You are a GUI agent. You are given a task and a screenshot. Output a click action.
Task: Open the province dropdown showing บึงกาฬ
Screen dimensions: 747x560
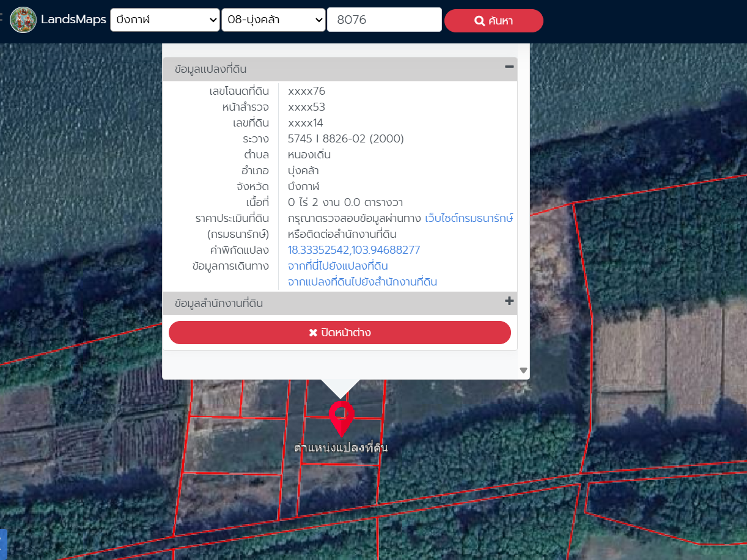[164, 20]
